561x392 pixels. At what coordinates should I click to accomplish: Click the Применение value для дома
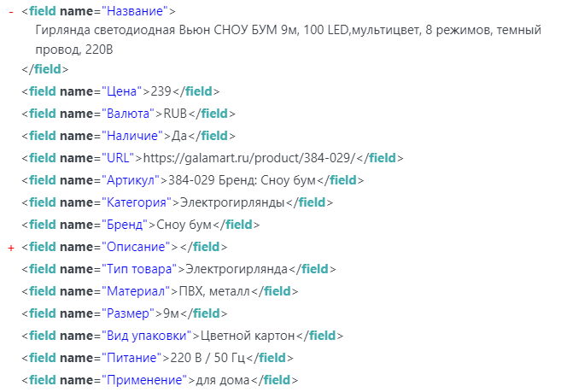[222, 380]
